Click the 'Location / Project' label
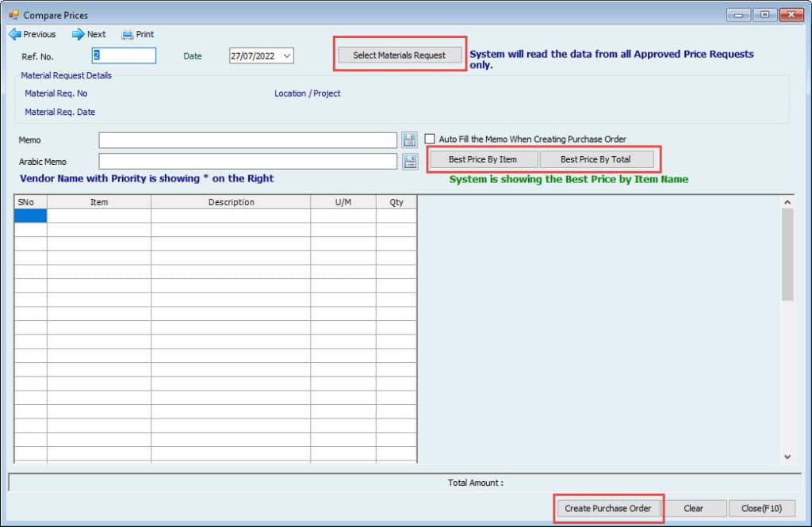 point(307,94)
